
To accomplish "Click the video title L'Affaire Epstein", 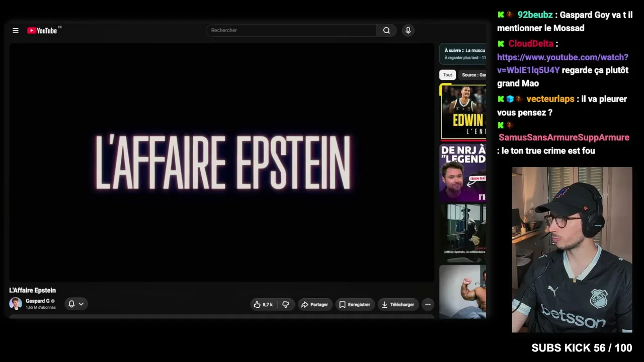I will pyautogui.click(x=32, y=290).
